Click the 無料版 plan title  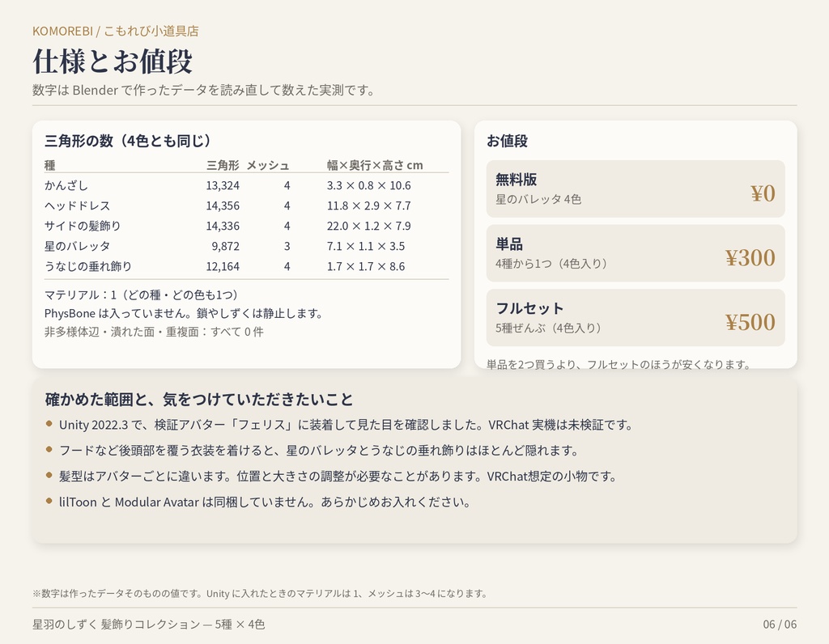[516, 180]
